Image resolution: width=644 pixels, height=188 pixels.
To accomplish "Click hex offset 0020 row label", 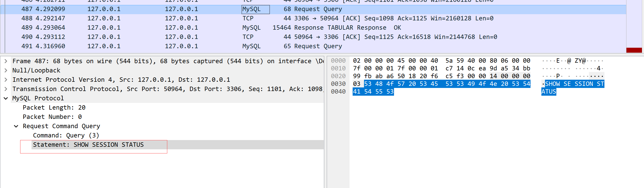I will (338, 76).
